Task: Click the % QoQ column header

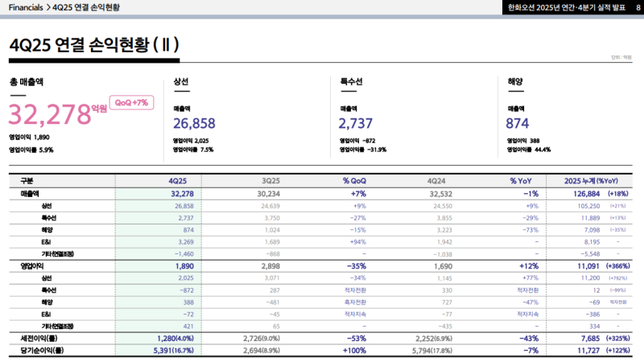Action: [355, 180]
